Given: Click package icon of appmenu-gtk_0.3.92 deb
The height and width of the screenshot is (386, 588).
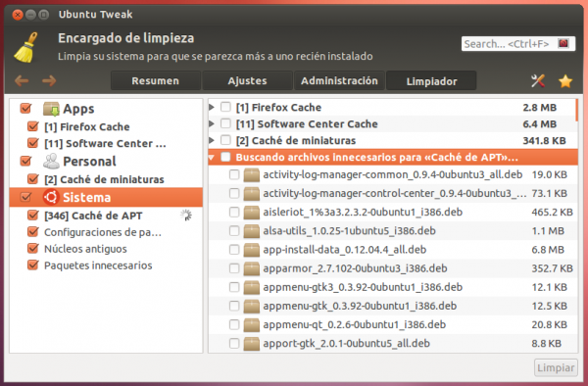Looking at the screenshot, I should pyautogui.click(x=251, y=306).
